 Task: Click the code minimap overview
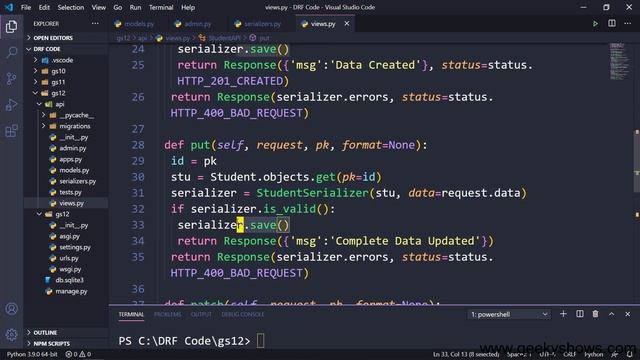click(620, 61)
